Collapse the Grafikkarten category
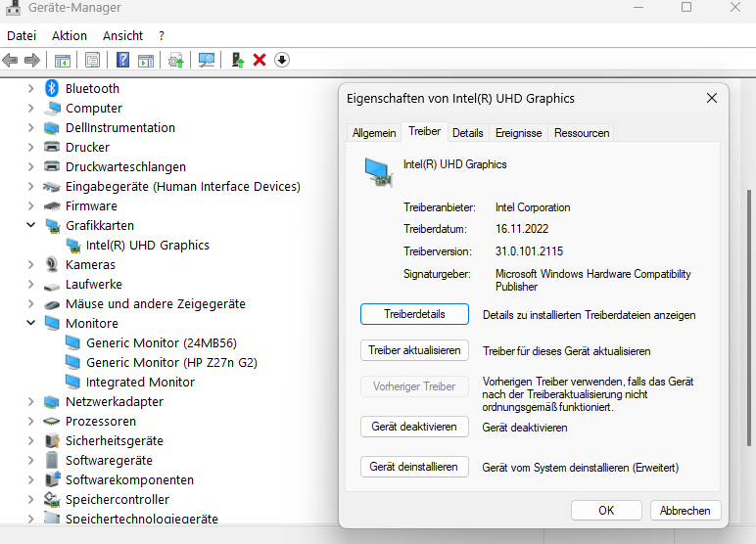756x544 pixels. point(31,225)
